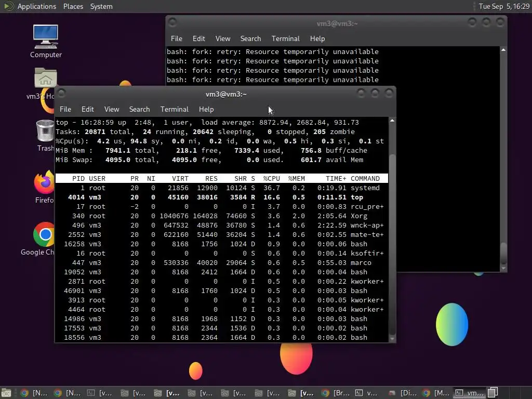532x399 pixels.
Task: Click the %CPU column header in top
Action: tap(271, 179)
